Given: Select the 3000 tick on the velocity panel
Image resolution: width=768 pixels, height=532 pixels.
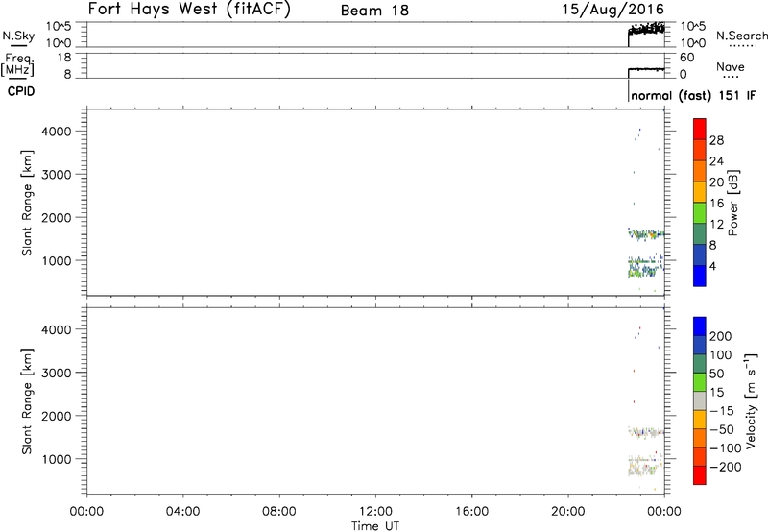Looking at the screenshot, I should click(57, 373).
